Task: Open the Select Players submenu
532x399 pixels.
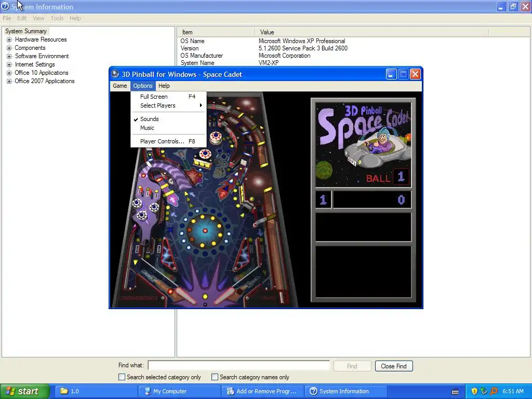Action: tap(169, 105)
